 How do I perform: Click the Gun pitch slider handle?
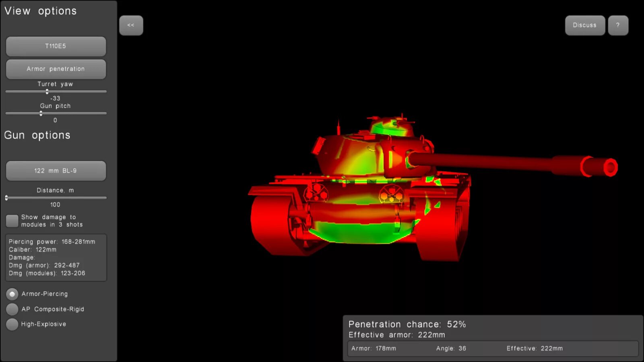(x=41, y=113)
